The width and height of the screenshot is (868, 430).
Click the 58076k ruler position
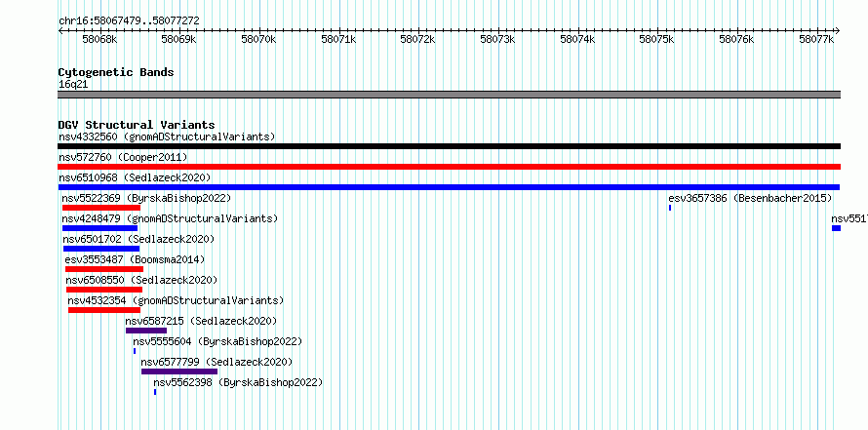click(736, 39)
